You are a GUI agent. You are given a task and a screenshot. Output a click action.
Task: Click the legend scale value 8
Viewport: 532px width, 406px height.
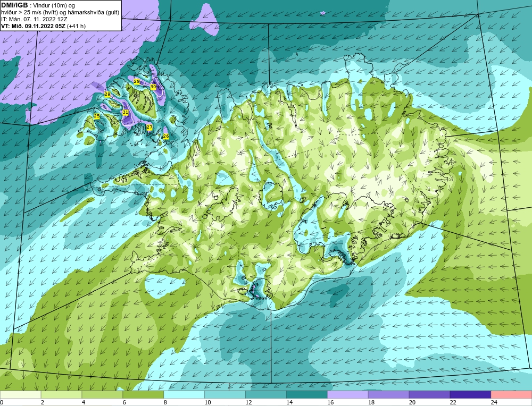[x=165, y=402]
